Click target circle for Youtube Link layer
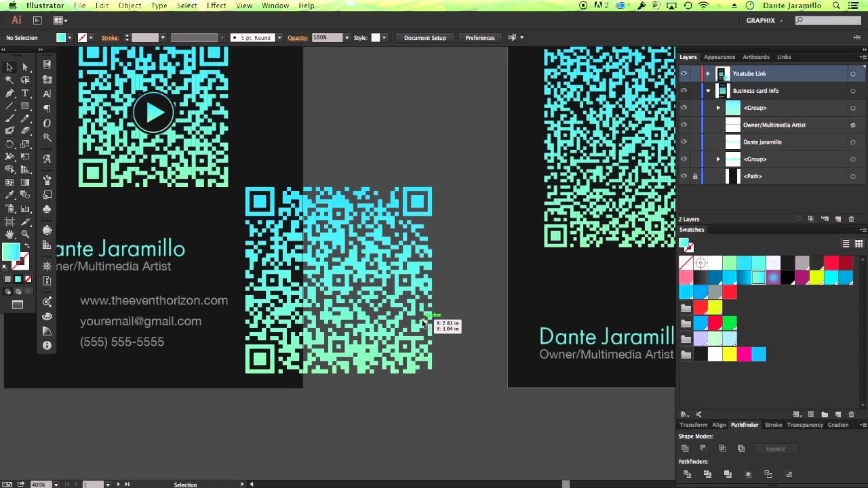This screenshot has height=488, width=868. pyautogui.click(x=852, y=74)
